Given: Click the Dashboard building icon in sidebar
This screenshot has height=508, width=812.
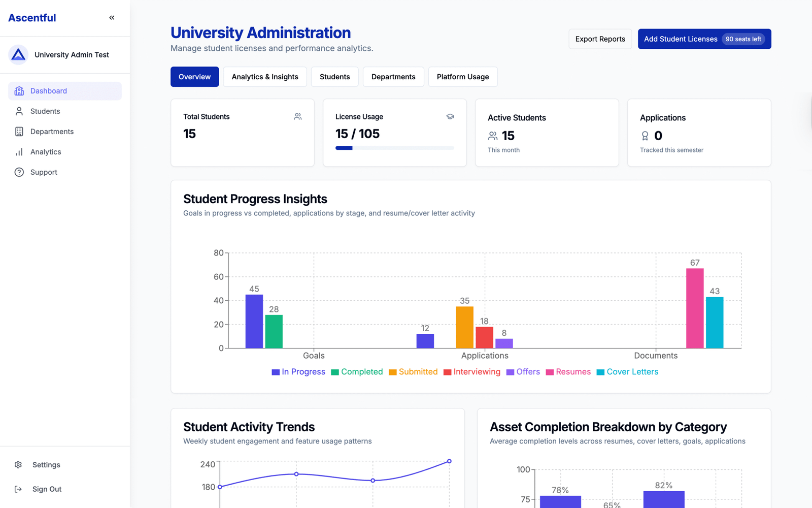Looking at the screenshot, I should [x=19, y=91].
